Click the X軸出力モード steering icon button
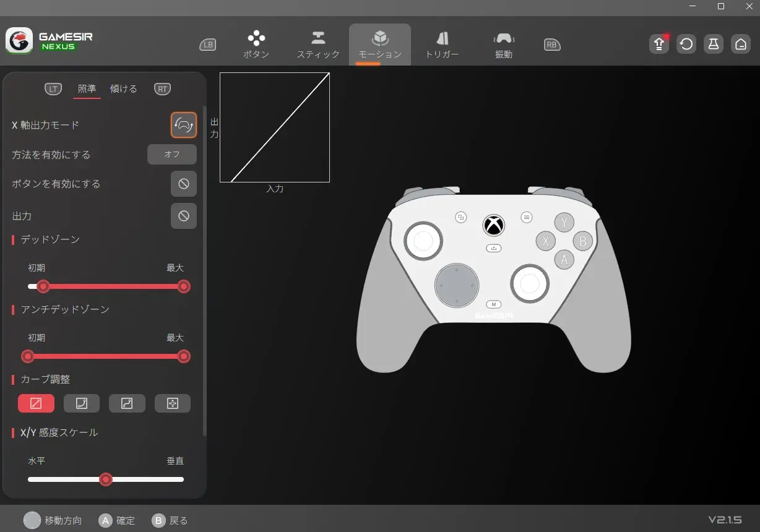760x532 pixels. 184,125
